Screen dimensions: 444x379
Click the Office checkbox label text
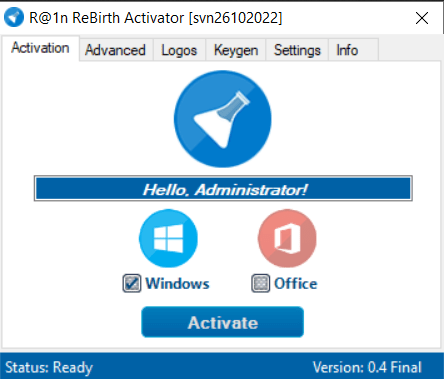(x=296, y=284)
